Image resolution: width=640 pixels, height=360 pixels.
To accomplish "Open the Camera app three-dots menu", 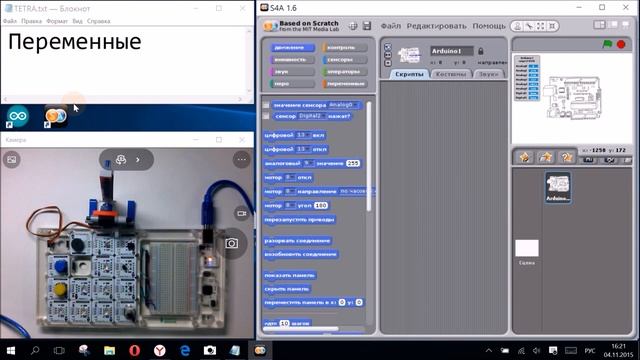I will pos(242,160).
